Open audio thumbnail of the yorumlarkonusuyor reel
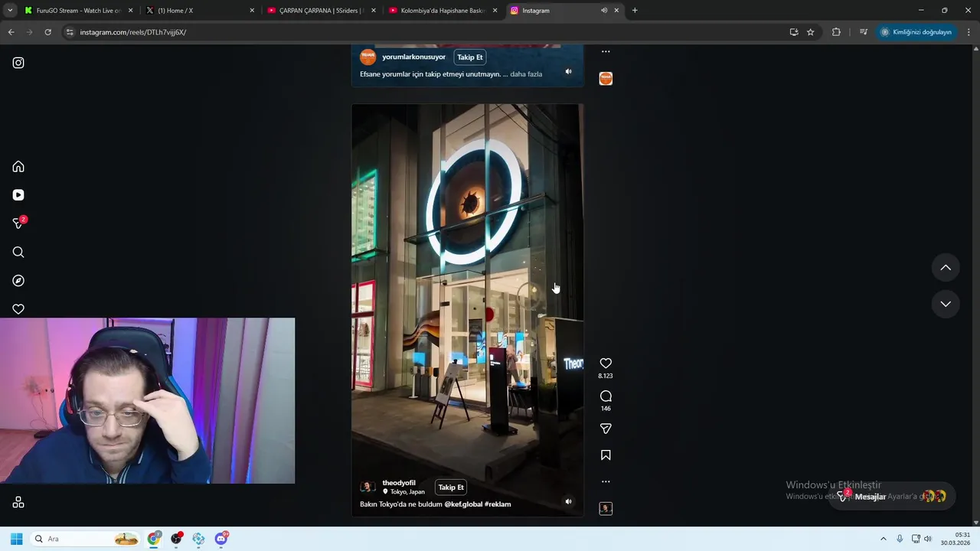The height and width of the screenshot is (551, 980). pos(606,78)
